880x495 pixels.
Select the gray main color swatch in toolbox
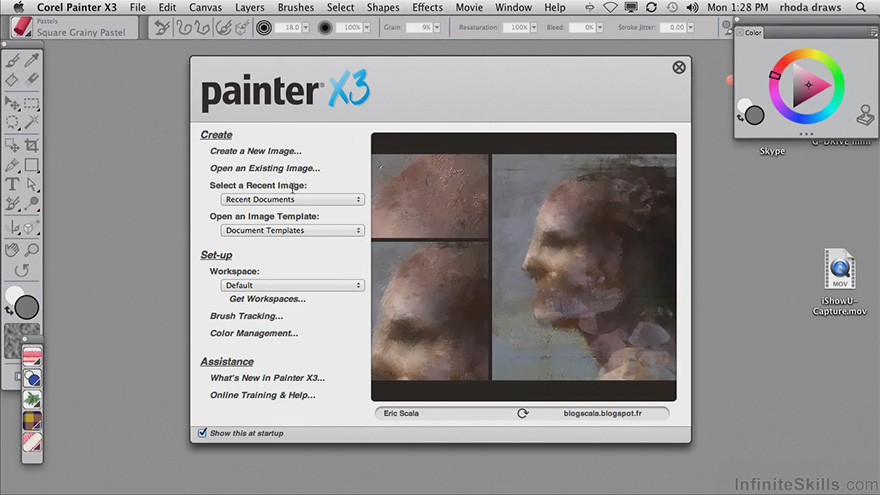[27, 308]
